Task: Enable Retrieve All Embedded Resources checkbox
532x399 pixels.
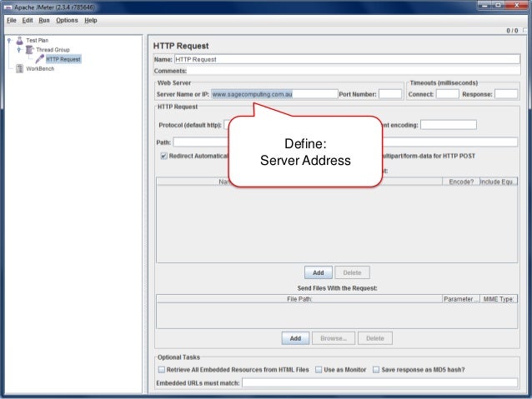Action: (x=162, y=369)
